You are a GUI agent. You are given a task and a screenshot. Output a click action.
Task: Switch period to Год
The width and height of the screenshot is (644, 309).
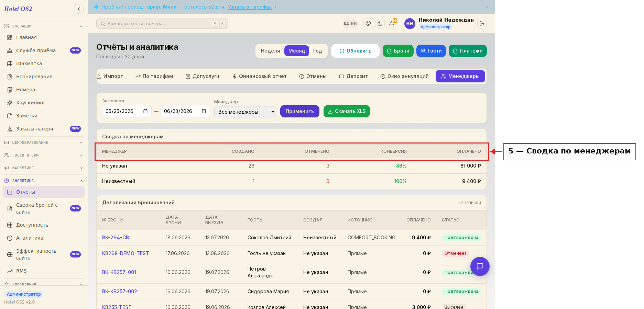coord(317,51)
